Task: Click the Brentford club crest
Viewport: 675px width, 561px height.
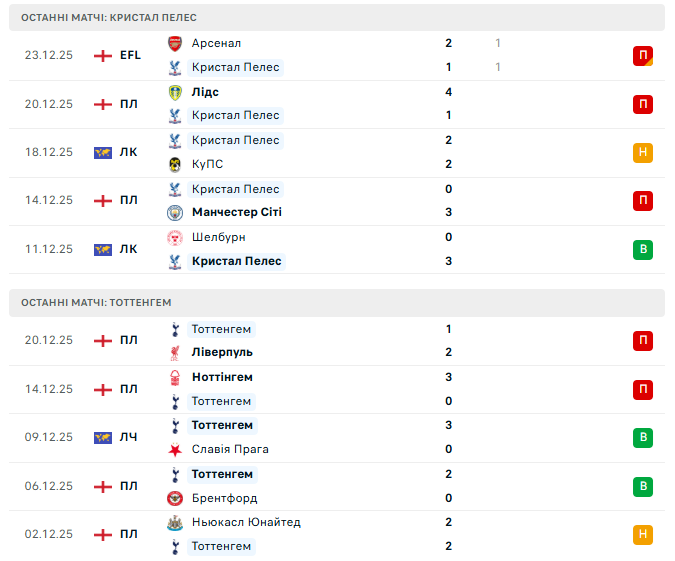Action: click(x=175, y=498)
